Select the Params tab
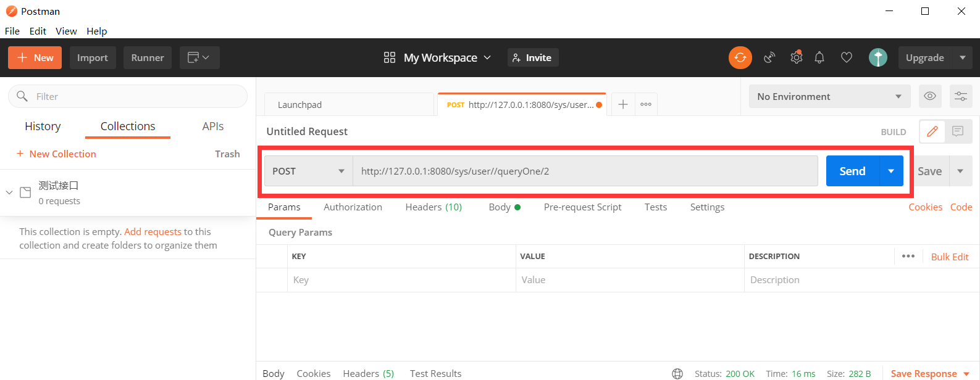The image size is (980, 380). (x=284, y=207)
